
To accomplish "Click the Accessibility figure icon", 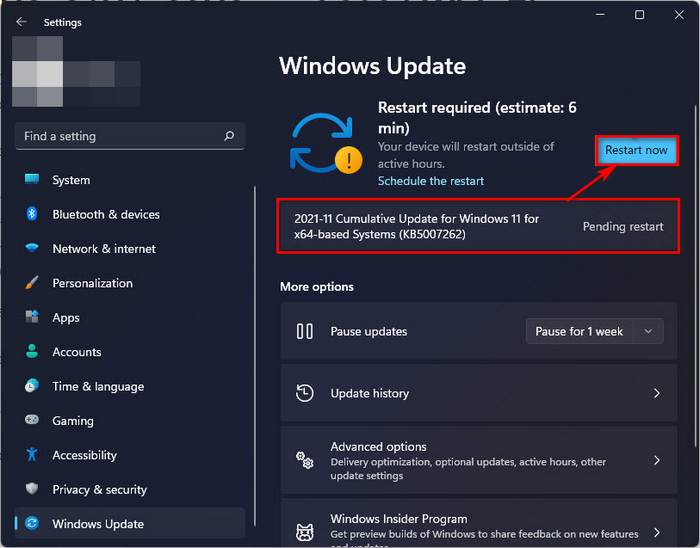I will [x=32, y=454].
